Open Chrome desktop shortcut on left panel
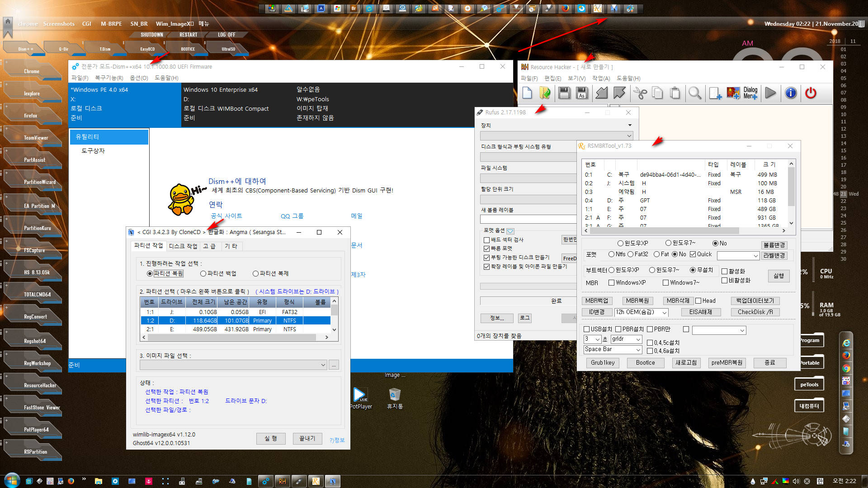The height and width of the screenshot is (488, 868). point(32,71)
